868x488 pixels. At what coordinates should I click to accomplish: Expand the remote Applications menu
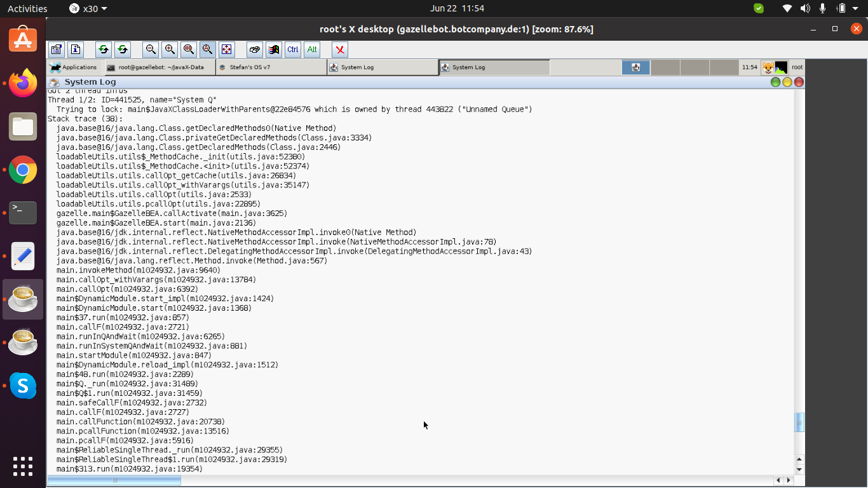(x=74, y=67)
